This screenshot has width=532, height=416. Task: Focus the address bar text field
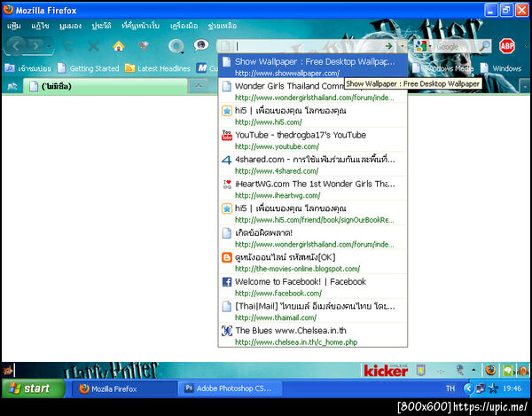(x=309, y=46)
